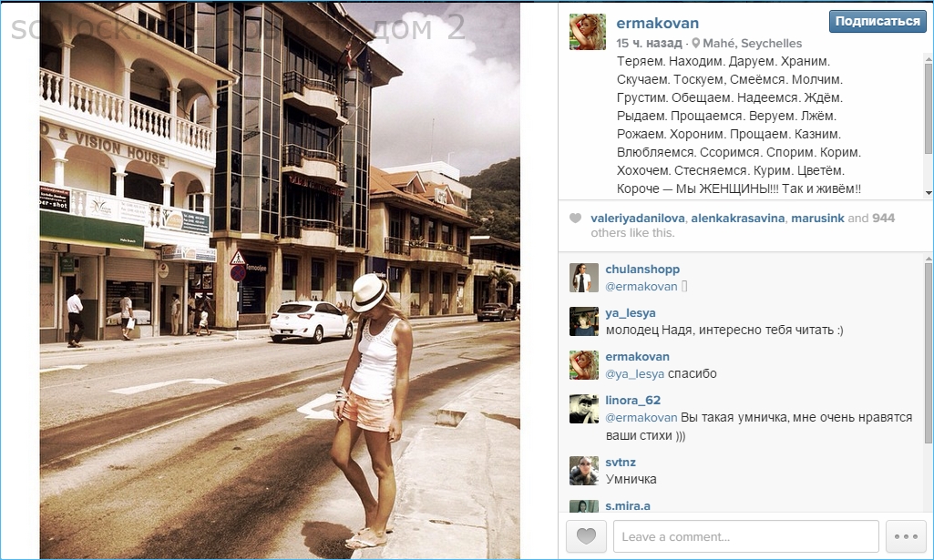Open alenkakrasavina's profile from likes
Image resolution: width=934 pixels, height=560 pixels.
point(737,219)
